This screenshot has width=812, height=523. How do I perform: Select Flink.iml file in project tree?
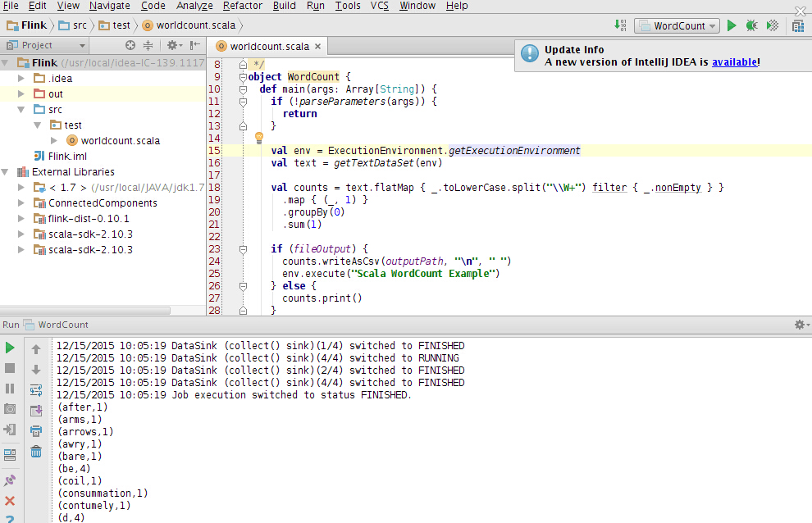tap(67, 156)
